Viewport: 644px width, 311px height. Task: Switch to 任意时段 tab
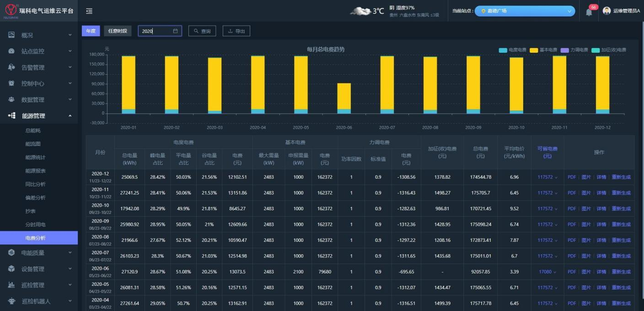pyautogui.click(x=118, y=31)
